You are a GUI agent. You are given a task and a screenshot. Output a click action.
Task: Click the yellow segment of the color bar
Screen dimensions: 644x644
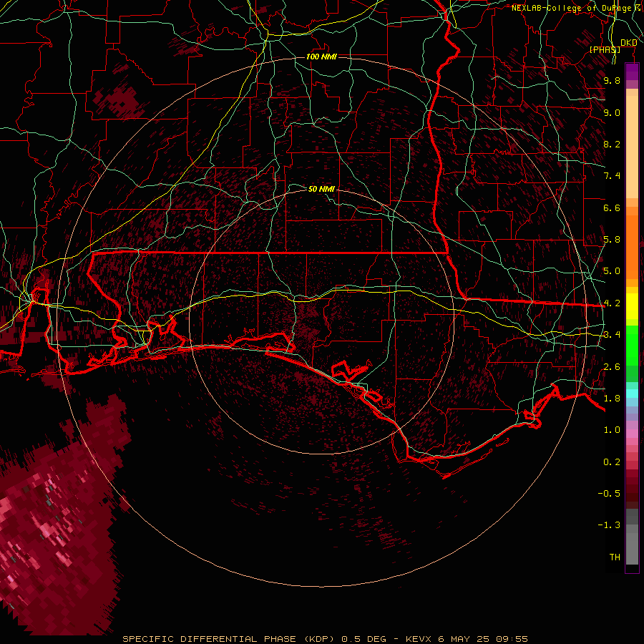click(632, 306)
